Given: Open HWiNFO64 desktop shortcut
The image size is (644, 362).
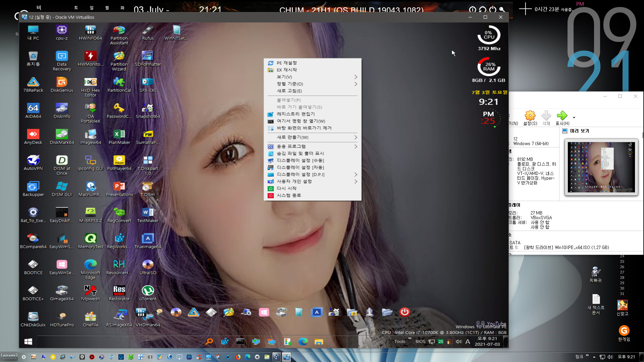Looking at the screenshot, I should tap(90, 33).
